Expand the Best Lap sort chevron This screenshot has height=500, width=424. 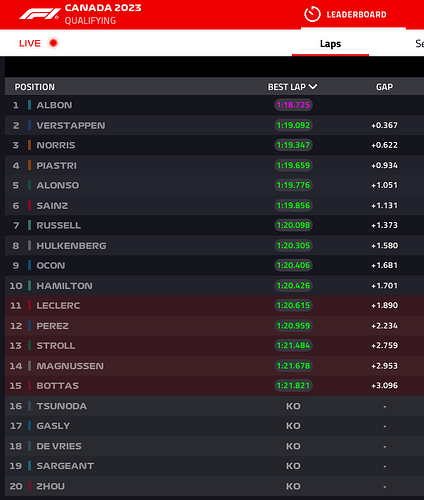pos(313,87)
